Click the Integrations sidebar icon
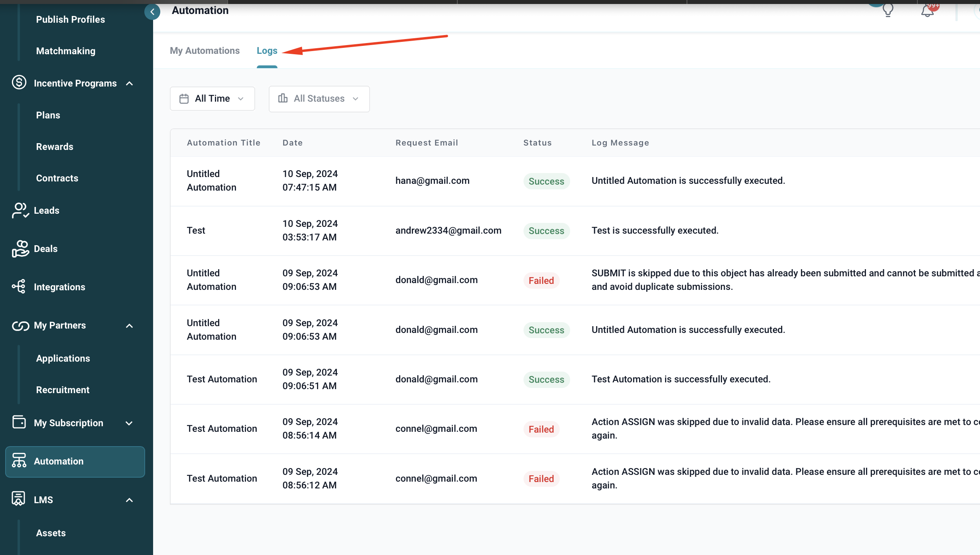This screenshot has height=555, width=980. (19, 287)
